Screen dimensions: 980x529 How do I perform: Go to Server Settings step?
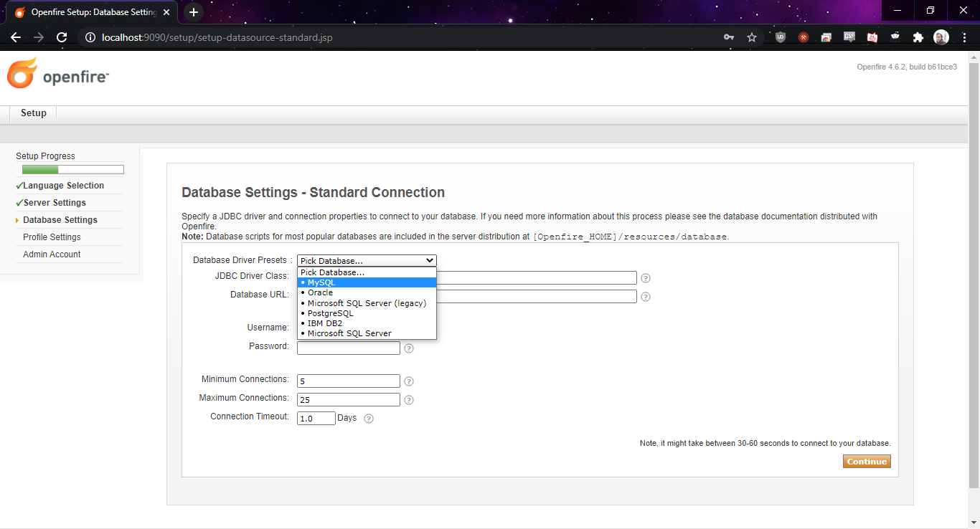click(x=55, y=203)
